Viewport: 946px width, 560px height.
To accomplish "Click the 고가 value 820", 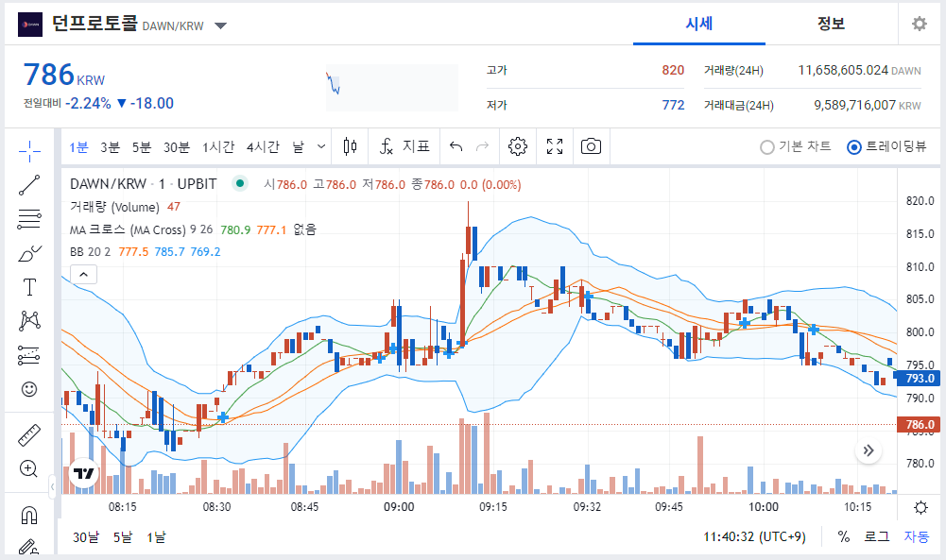I will [673, 71].
